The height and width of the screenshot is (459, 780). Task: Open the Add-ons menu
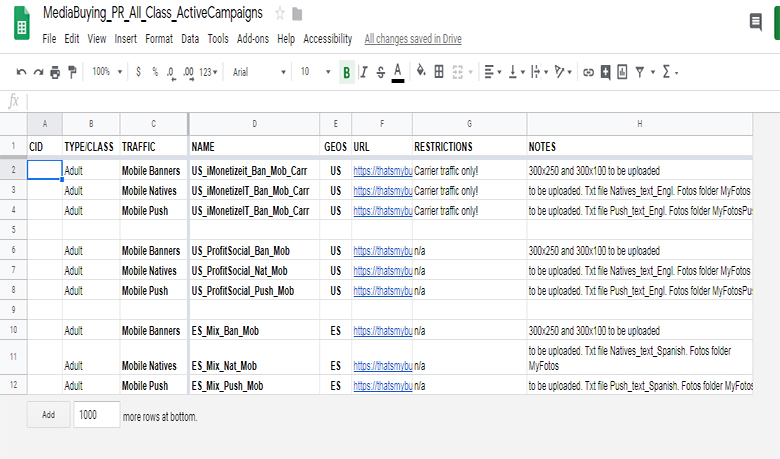[253, 39]
